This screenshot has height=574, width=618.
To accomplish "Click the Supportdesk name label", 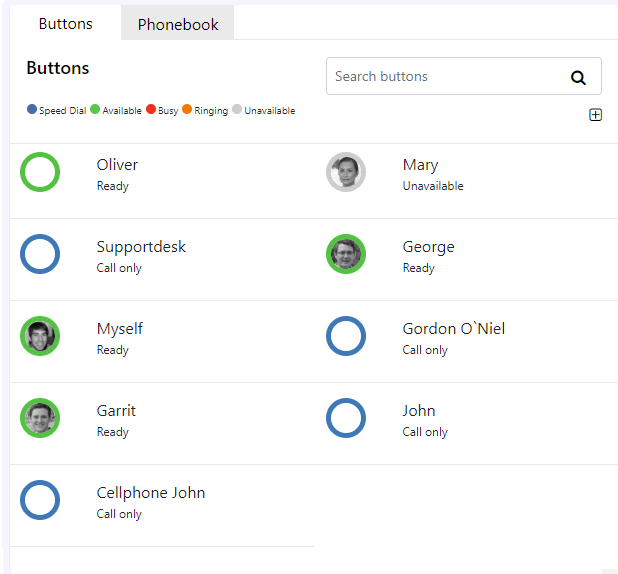I will [141, 247].
